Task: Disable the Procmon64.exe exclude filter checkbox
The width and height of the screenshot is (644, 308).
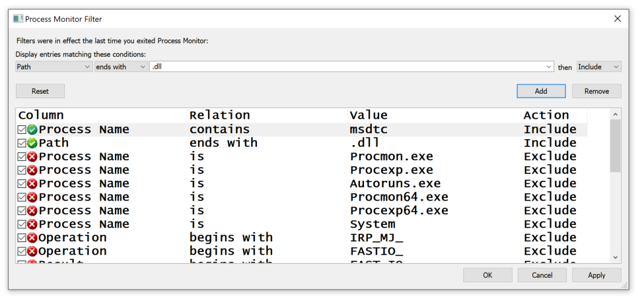Action: tap(22, 197)
